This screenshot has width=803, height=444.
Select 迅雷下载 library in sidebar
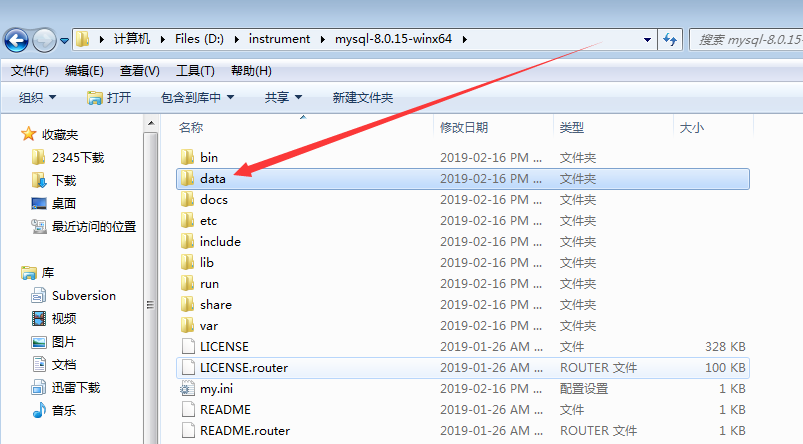point(66,387)
